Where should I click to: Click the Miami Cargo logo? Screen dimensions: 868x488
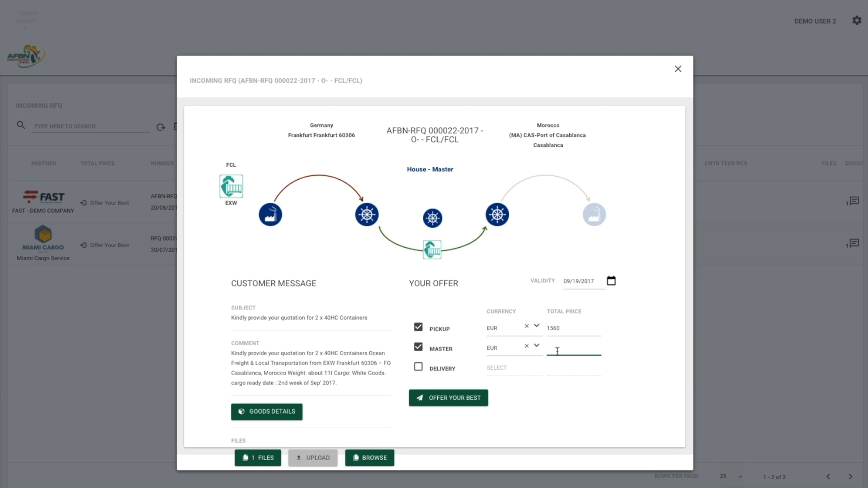(43, 238)
